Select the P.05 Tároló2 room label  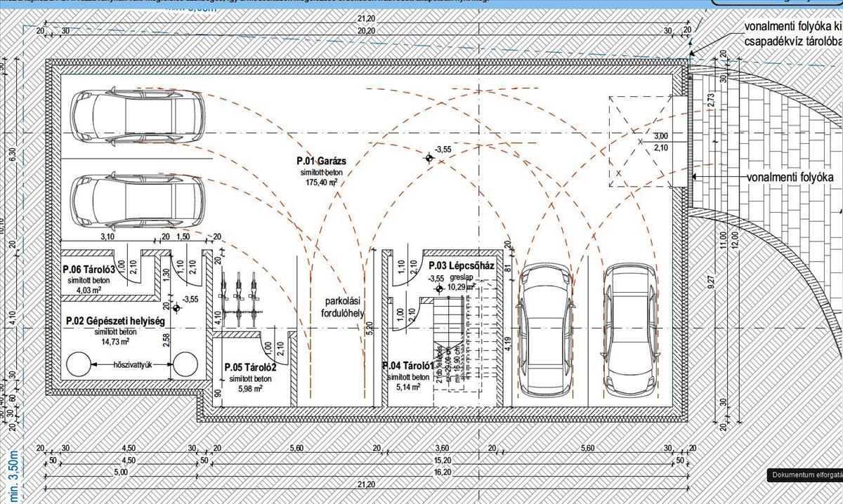click(250, 367)
